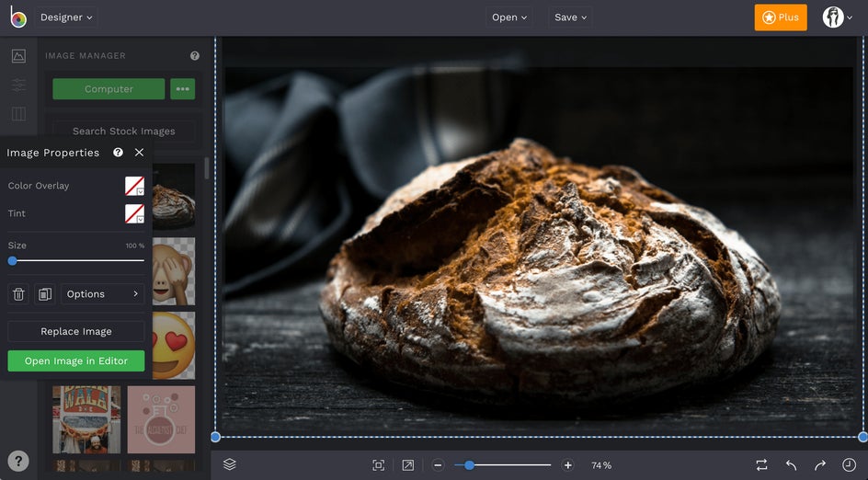
Task: Click the zoom out minus button
Action: click(x=438, y=465)
